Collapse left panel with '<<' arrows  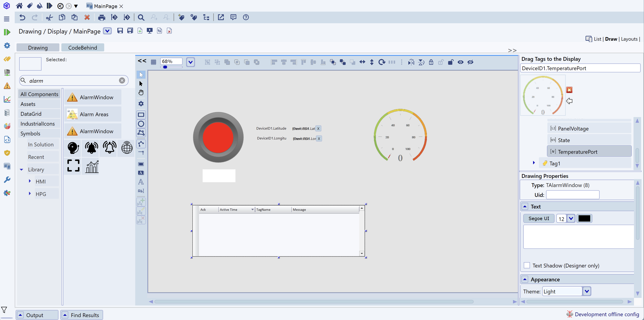click(x=142, y=61)
